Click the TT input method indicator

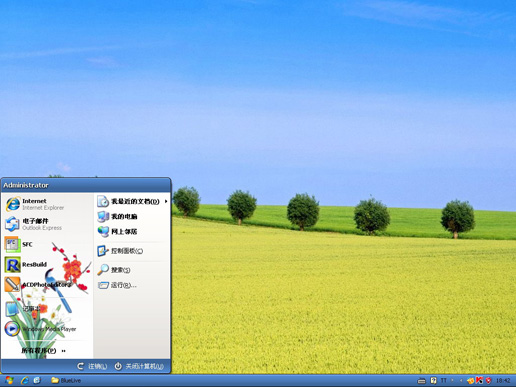(444, 380)
